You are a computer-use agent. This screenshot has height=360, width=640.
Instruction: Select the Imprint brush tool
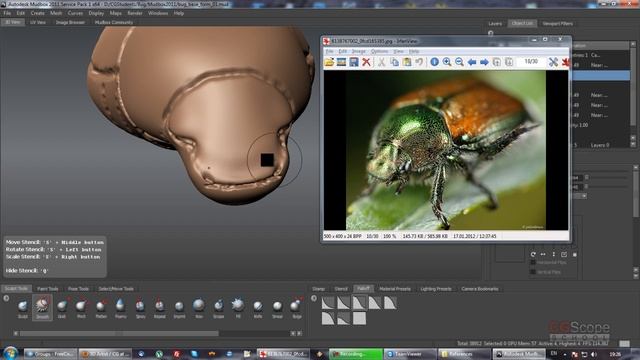click(179, 308)
